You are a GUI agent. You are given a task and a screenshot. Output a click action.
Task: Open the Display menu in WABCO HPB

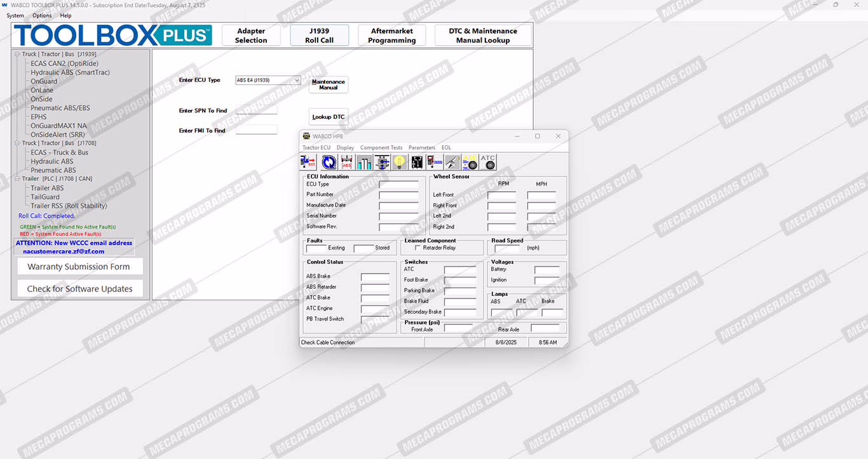pyautogui.click(x=346, y=147)
